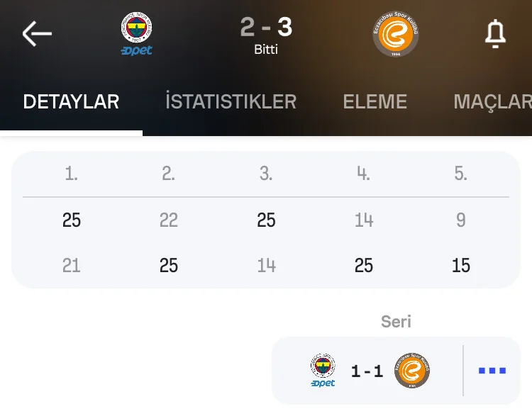
Task: Open Fenerbahçe Opet team logo in header
Action: [137, 33]
